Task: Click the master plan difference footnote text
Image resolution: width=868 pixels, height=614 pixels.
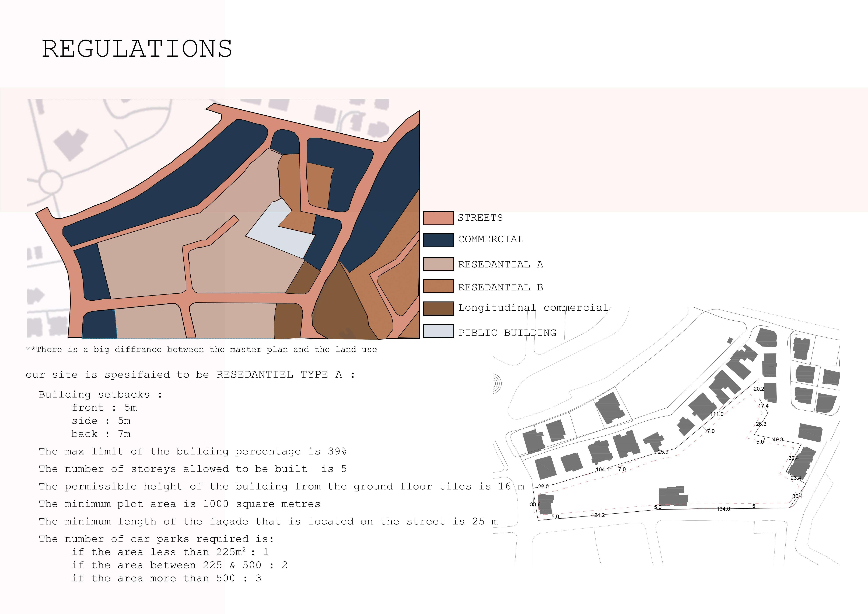Action: 201,350
